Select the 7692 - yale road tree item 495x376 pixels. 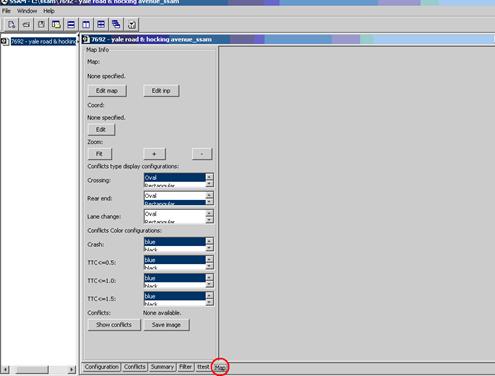pos(43,41)
